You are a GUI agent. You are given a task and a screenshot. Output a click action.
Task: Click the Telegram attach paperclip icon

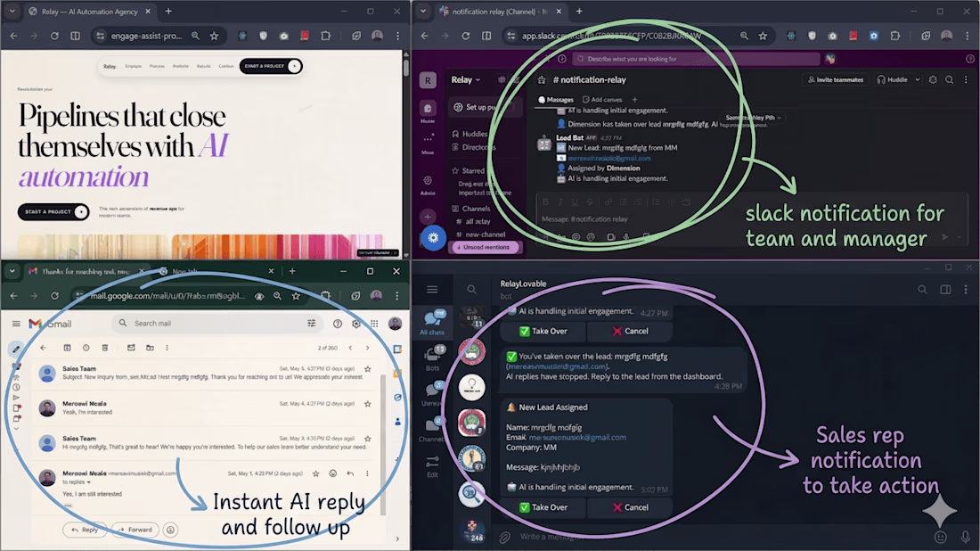pos(505,537)
